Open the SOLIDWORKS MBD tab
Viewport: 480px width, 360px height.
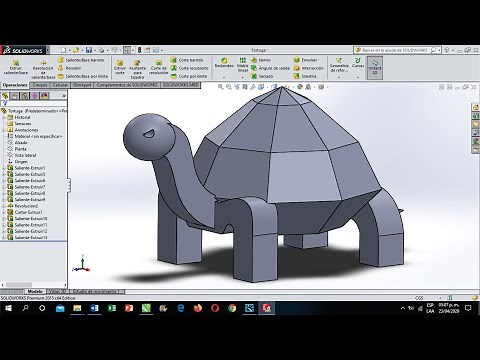click(x=180, y=85)
